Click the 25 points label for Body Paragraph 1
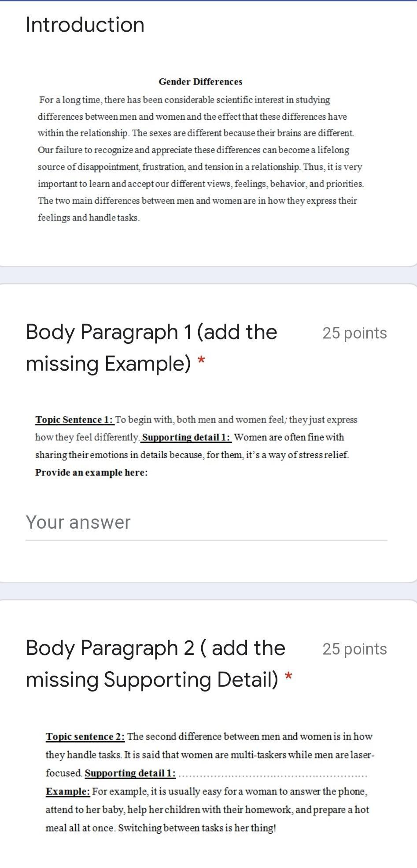The image size is (417, 868). tap(354, 333)
